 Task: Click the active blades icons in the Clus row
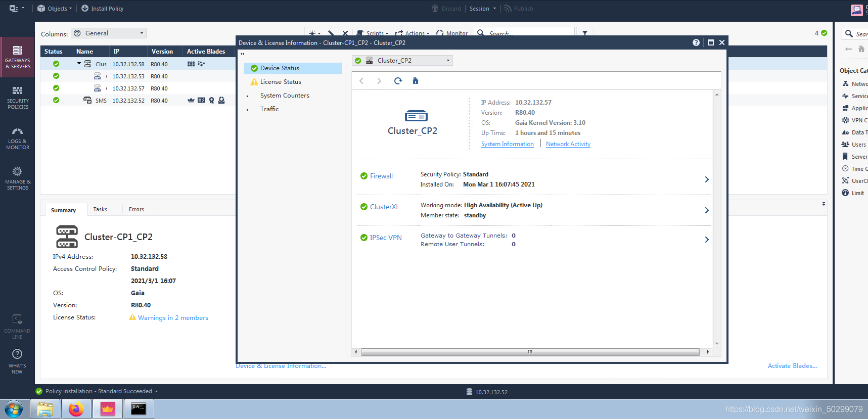(x=196, y=64)
